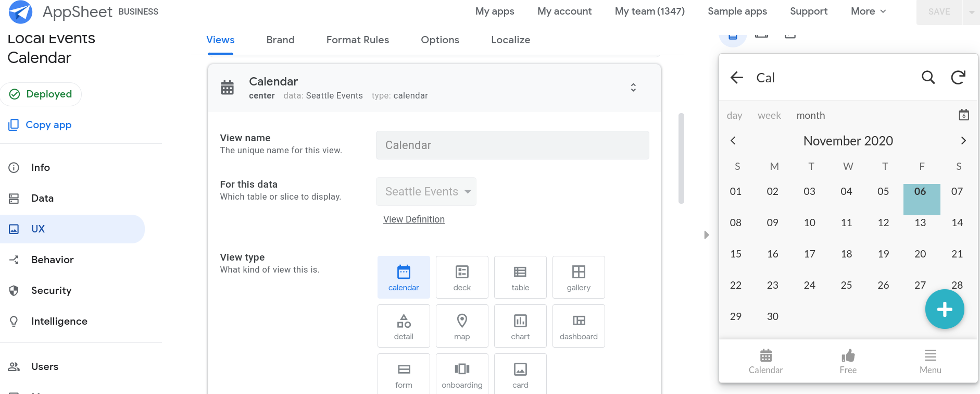The height and width of the screenshot is (394, 980).
Task: Click the SAVE button
Action: pyautogui.click(x=939, y=12)
